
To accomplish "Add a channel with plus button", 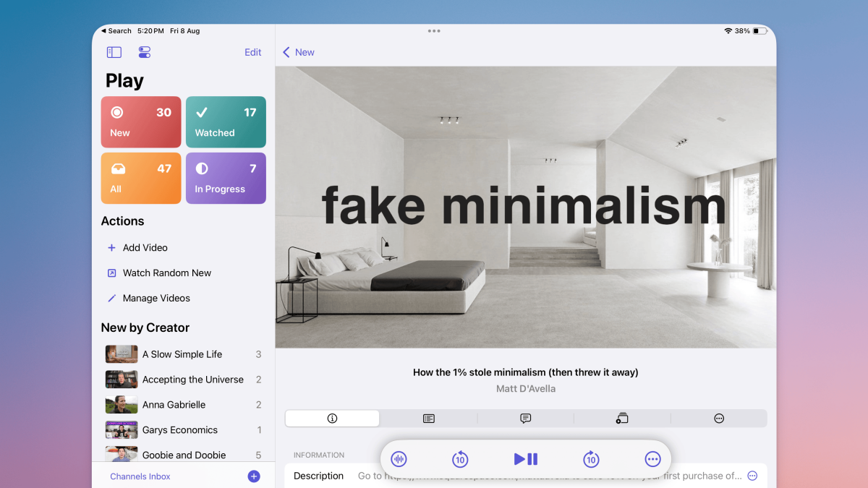I will [254, 476].
